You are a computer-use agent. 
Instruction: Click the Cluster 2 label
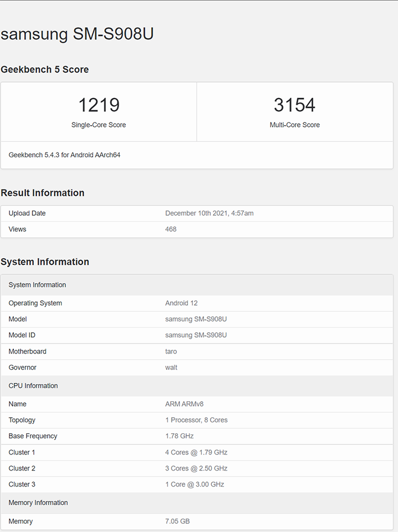pyautogui.click(x=22, y=468)
